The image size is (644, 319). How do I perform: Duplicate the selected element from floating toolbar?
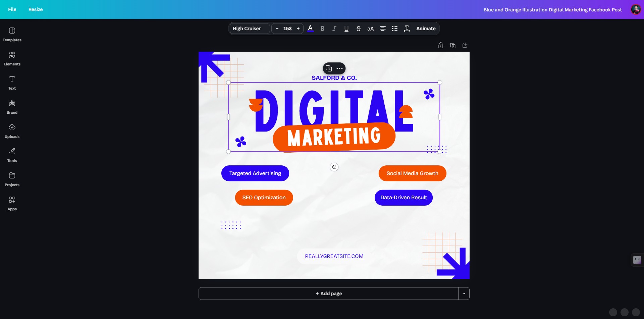coord(329,68)
